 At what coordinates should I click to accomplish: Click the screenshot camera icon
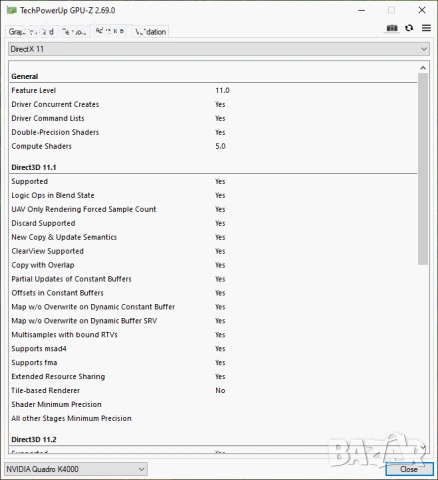pyautogui.click(x=392, y=28)
